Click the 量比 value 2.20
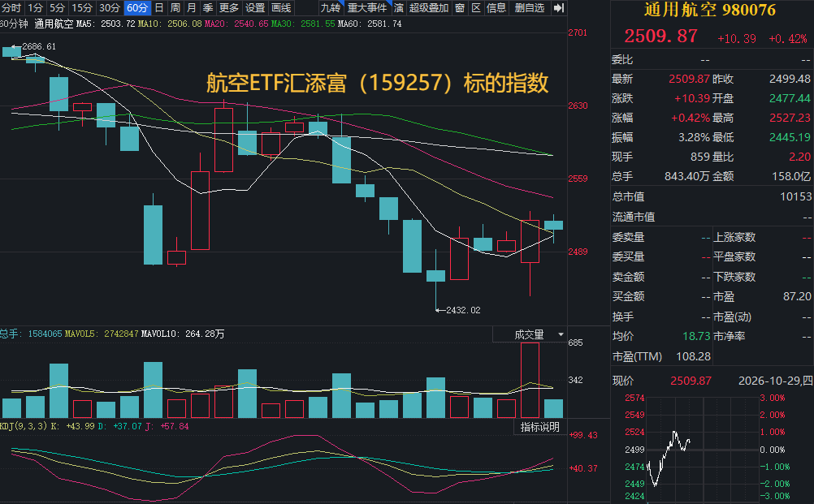The image size is (814, 504). point(799,157)
